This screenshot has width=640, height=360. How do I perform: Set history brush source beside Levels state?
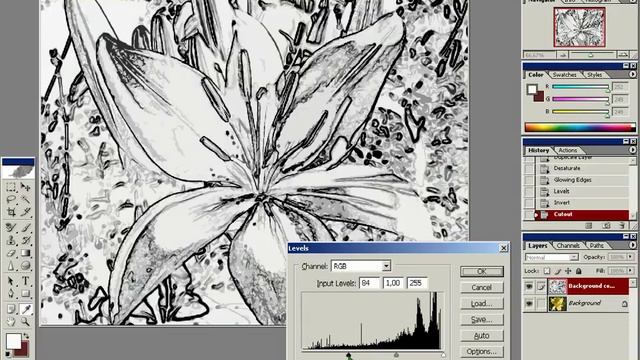(529, 191)
